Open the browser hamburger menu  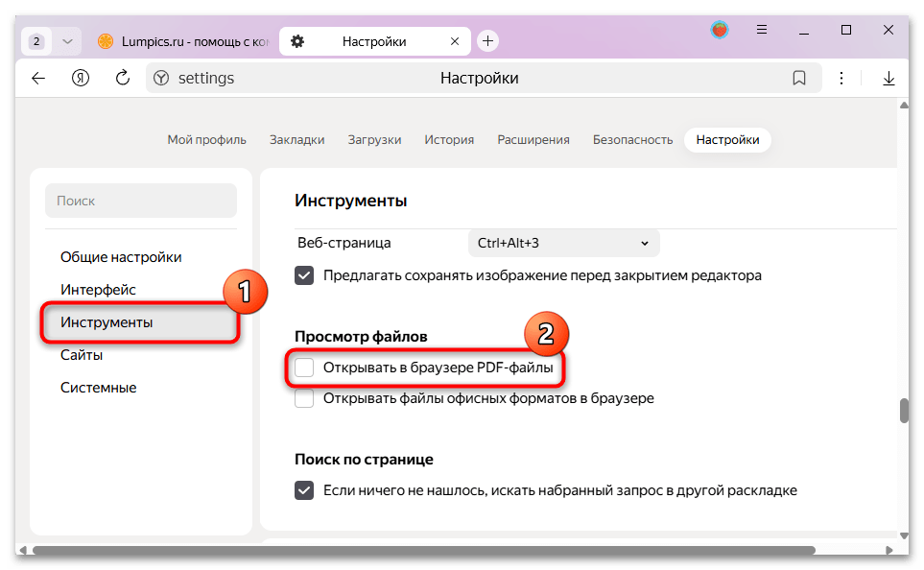761,31
